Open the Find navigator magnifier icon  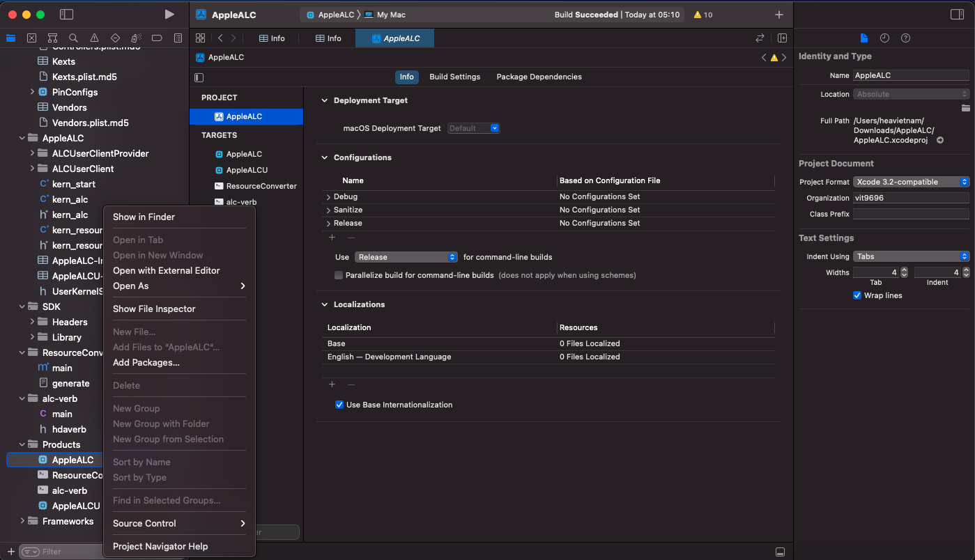coord(73,38)
